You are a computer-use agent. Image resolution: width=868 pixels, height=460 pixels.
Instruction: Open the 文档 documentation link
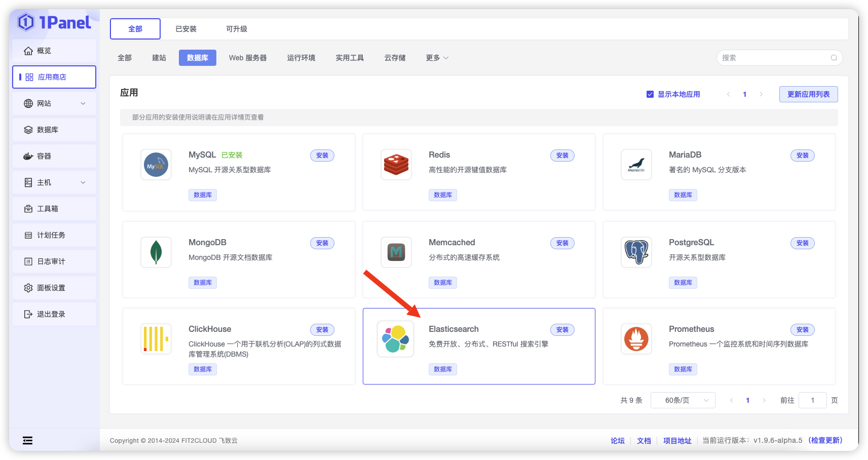tap(644, 441)
